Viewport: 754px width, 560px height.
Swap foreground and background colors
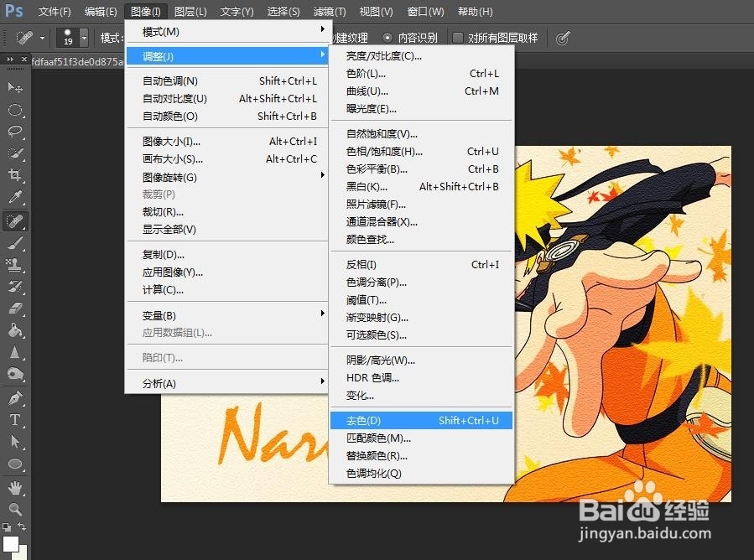pos(22,526)
